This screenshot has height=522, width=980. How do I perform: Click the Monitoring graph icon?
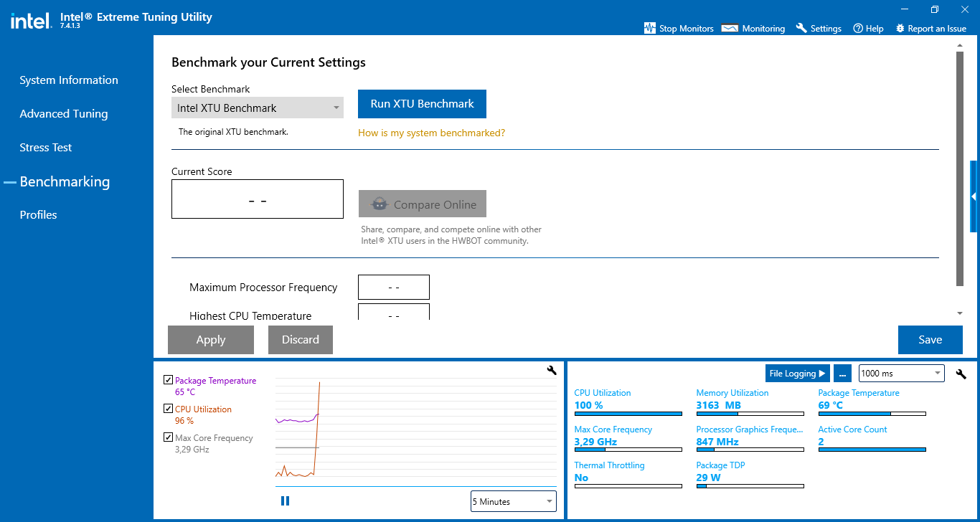(x=730, y=29)
